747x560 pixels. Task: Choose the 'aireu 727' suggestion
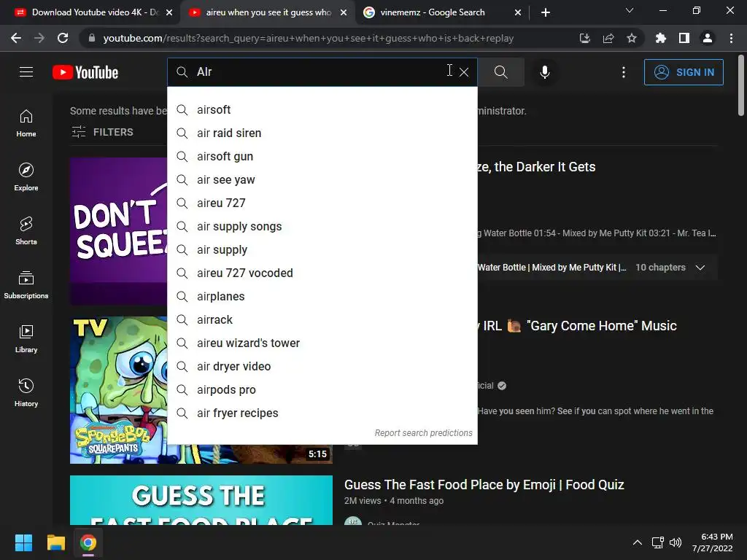pos(322,203)
